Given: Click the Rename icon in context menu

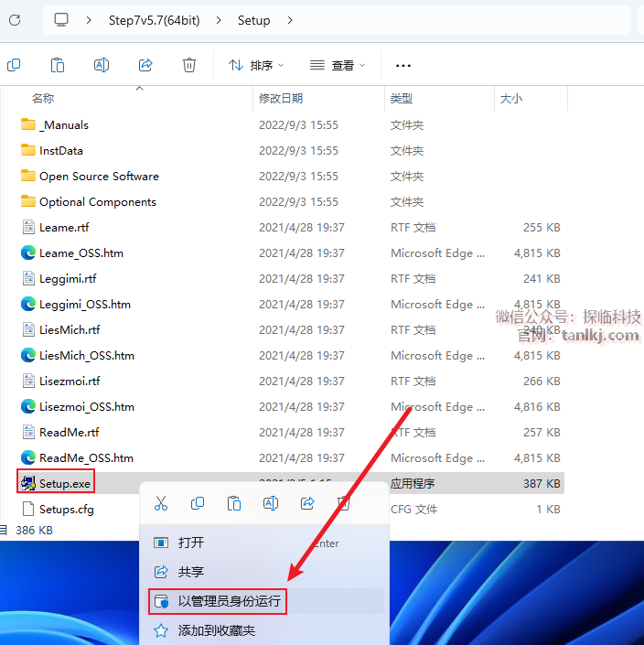Looking at the screenshot, I should pos(271,503).
